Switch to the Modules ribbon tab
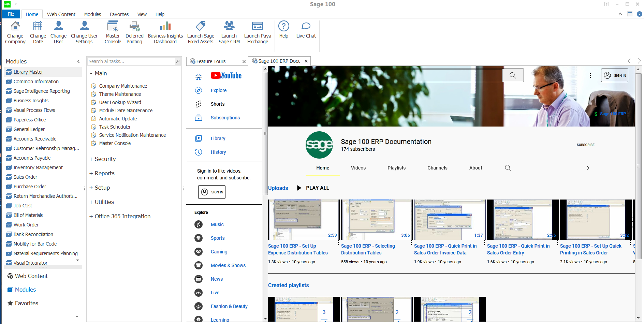The height and width of the screenshot is (324, 644). point(92,14)
